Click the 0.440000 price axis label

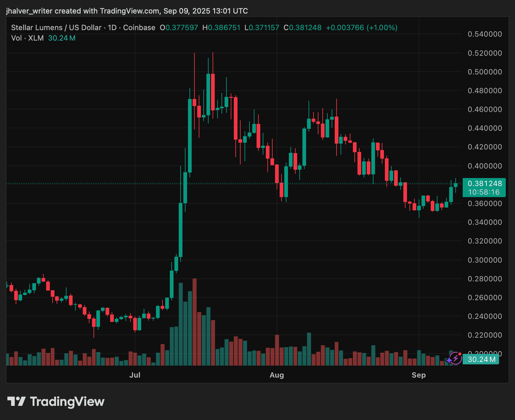485,128
